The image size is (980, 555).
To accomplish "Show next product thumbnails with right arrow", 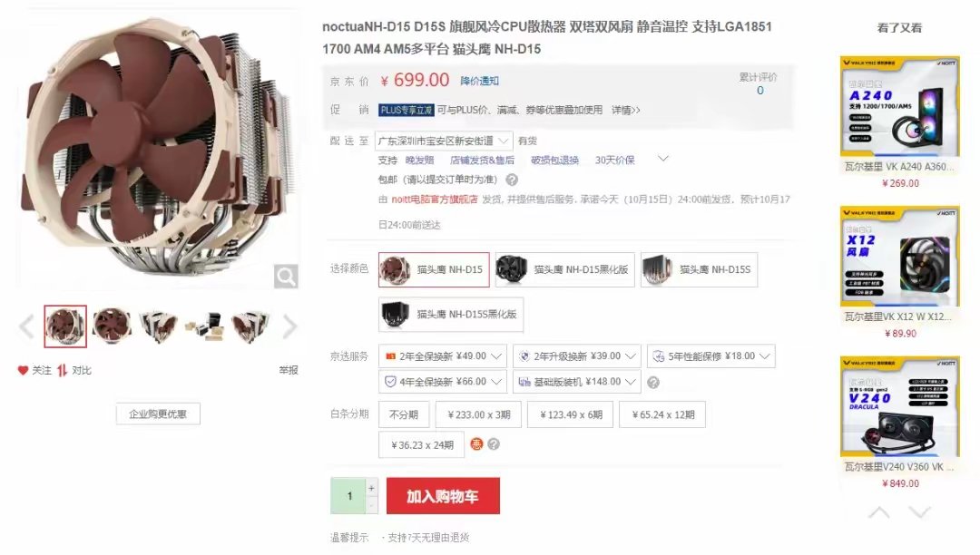I will 289,326.
